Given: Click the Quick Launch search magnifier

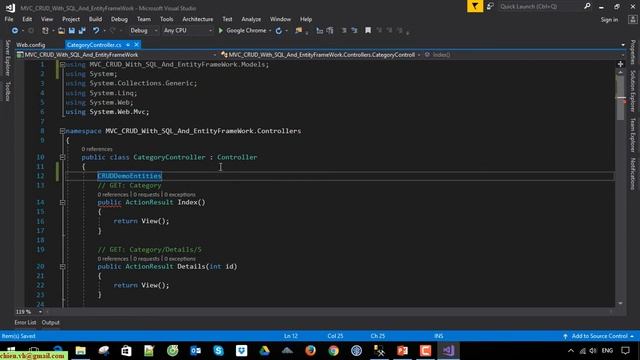Looking at the screenshot, I should point(587,6).
